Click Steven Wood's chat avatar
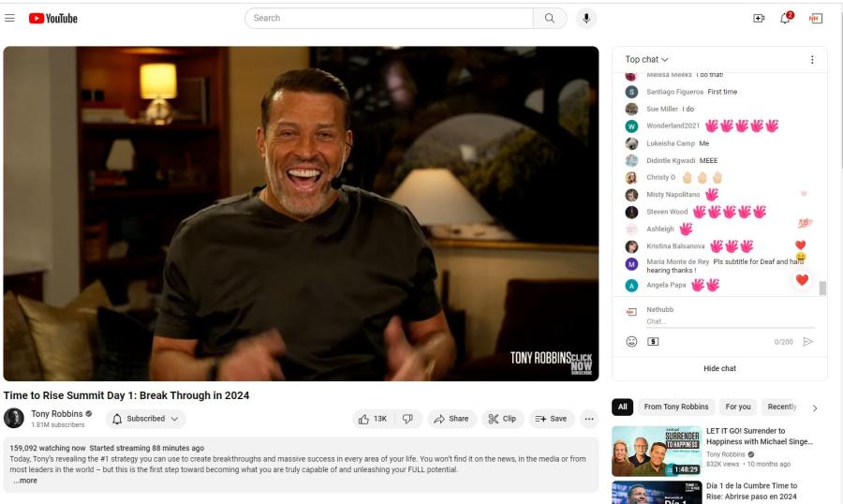 coord(631,212)
